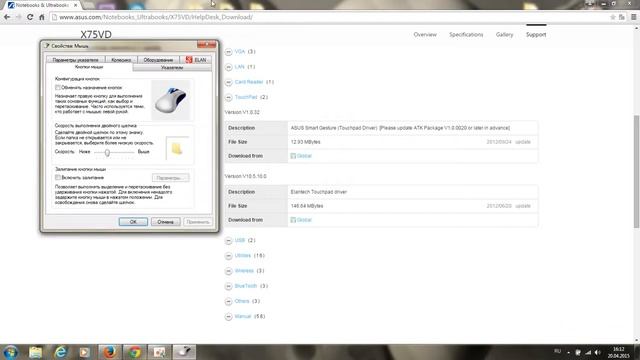
Task: Click the browser forward arrow
Action: (18, 17)
